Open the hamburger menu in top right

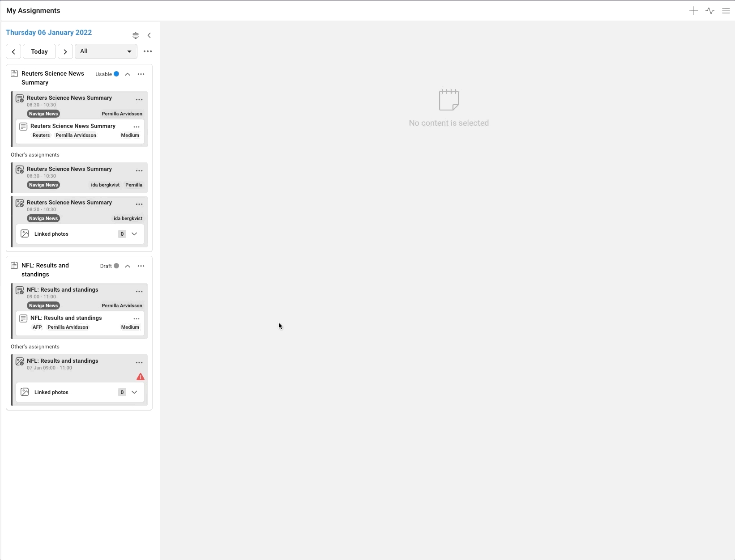coord(726,11)
